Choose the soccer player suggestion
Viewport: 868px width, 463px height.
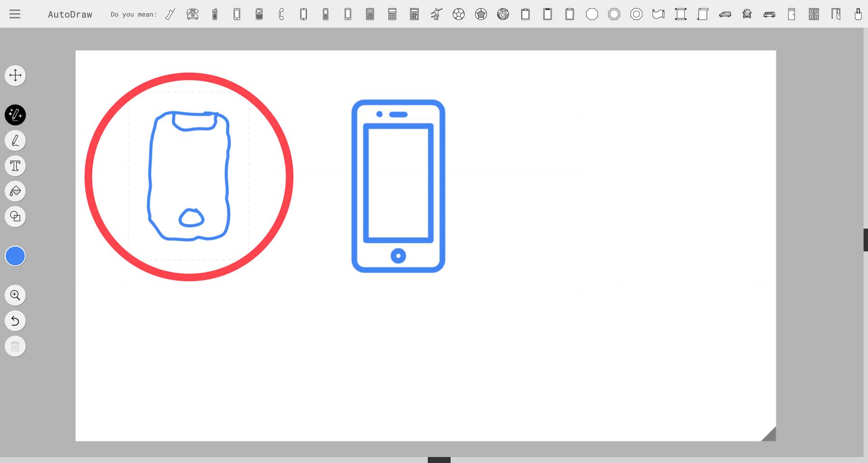pos(435,14)
